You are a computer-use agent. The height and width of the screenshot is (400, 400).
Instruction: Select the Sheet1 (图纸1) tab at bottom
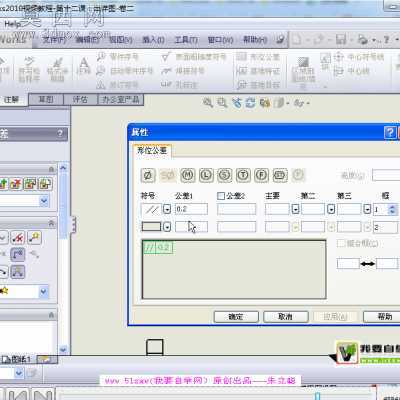point(17,359)
